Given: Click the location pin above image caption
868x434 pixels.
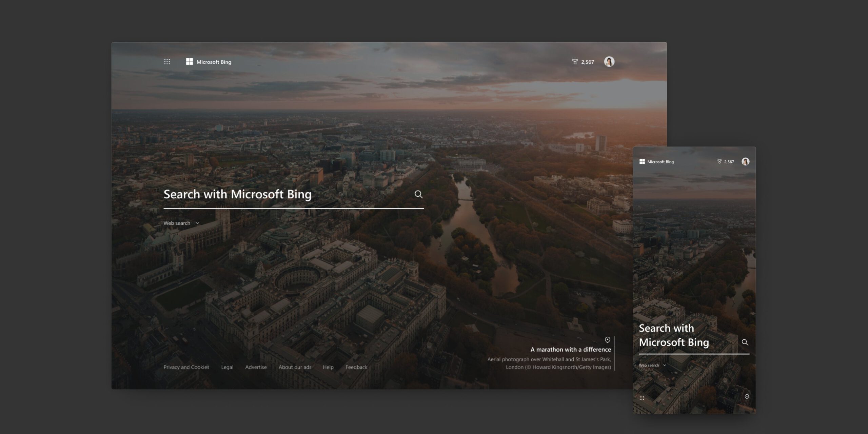Looking at the screenshot, I should point(607,340).
